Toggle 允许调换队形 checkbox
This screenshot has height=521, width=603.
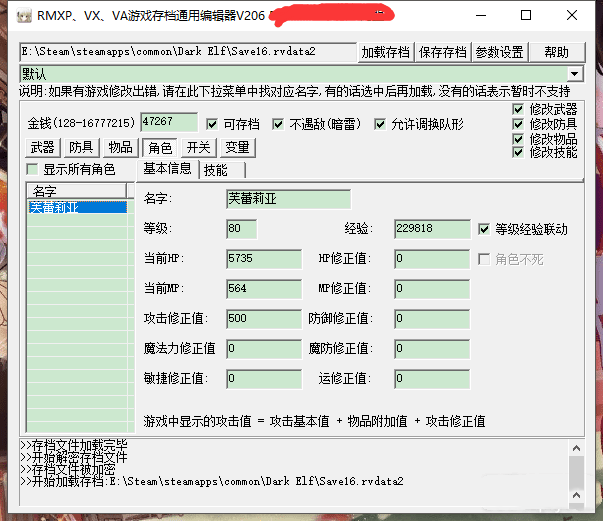click(380, 124)
